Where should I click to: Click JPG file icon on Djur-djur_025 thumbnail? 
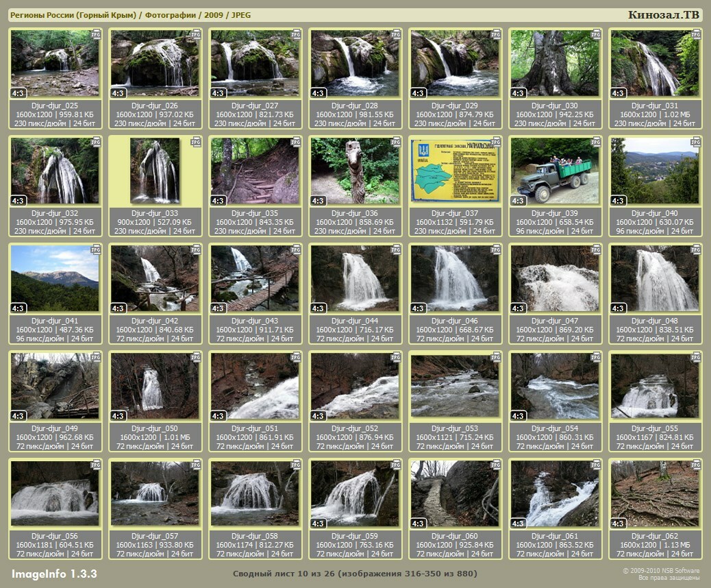pyautogui.click(x=96, y=34)
